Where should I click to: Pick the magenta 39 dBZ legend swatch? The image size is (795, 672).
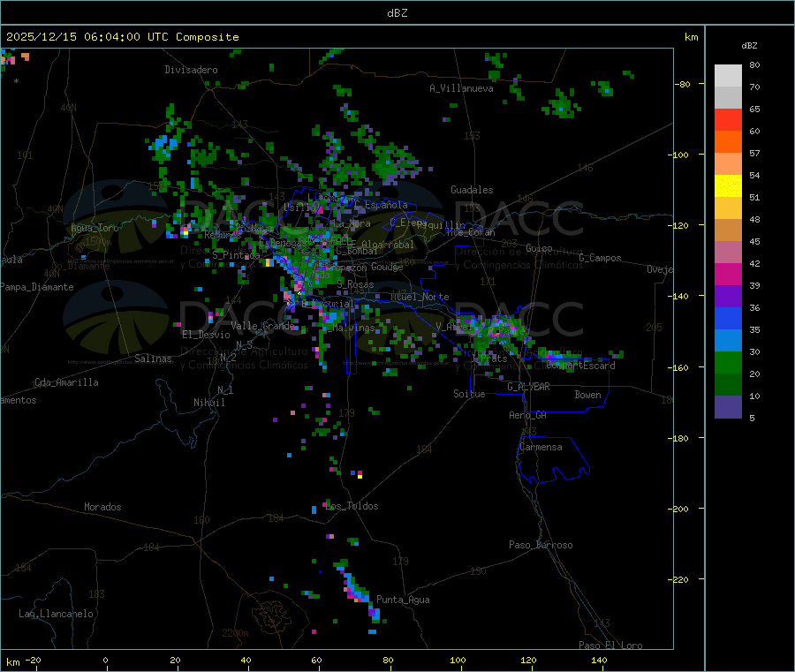click(728, 274)
